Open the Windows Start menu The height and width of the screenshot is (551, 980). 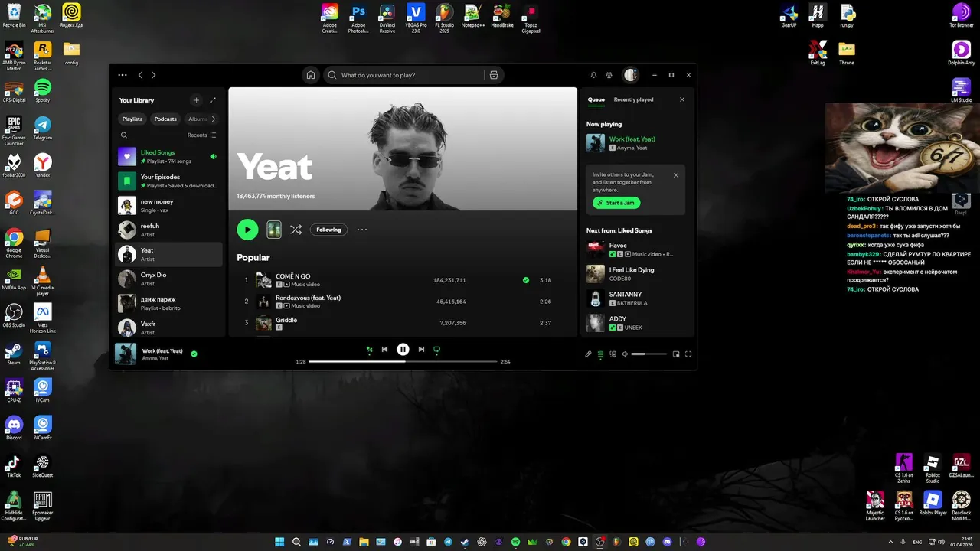click(279, 542)
